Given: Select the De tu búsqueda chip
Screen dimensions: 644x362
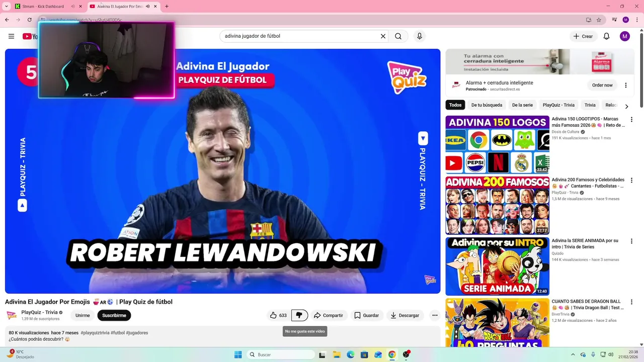Looking at the screenshot, I should tap(487, 105).
